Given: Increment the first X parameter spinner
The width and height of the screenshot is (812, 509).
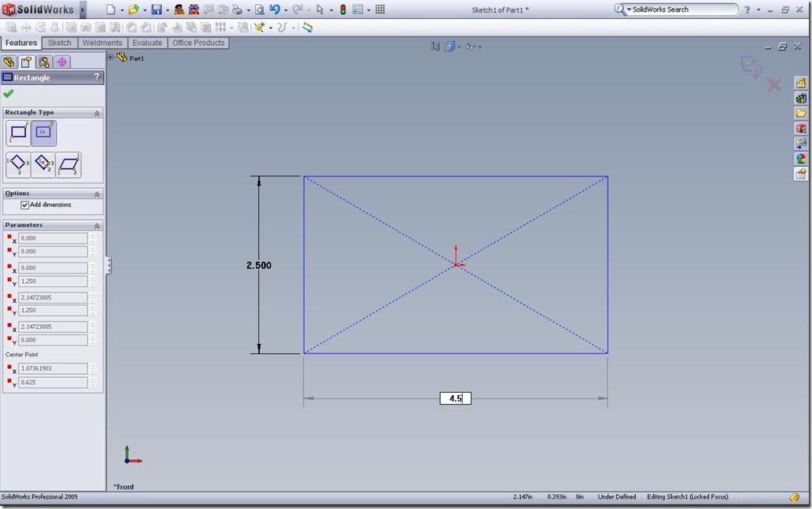Looking at the screenshot, I should tap(92, 236).
